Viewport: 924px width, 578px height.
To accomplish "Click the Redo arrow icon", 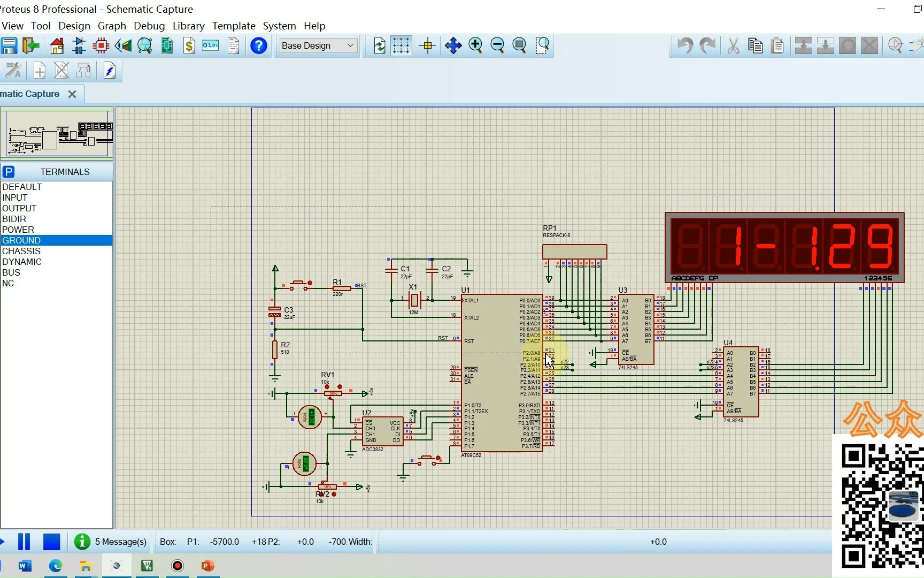I will [x=707, y=45].
